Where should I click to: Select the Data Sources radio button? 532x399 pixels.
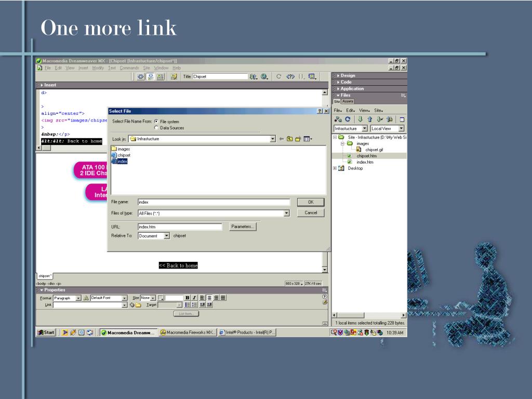tap(156, 128)
